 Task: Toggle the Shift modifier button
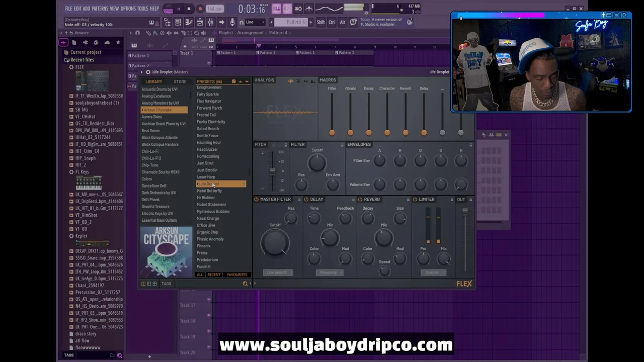point(320,22)
